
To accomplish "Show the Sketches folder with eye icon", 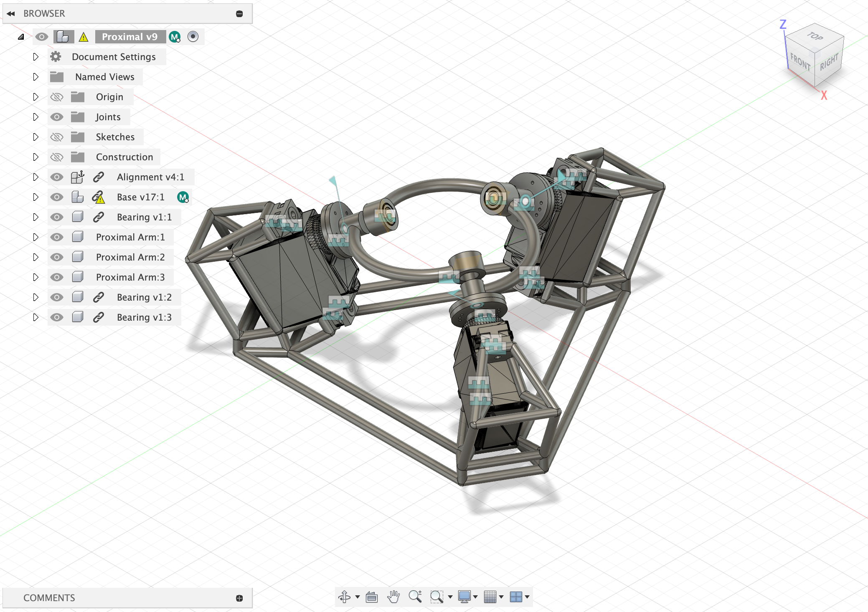I will coord(57,137).
